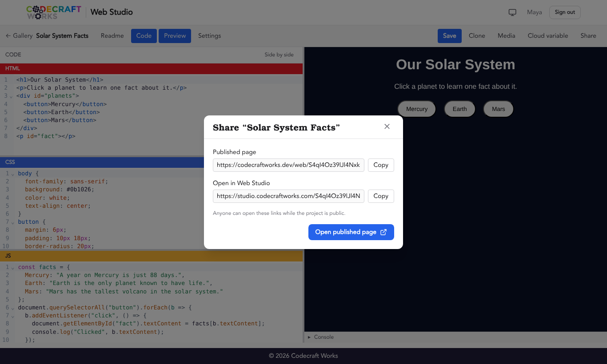Select the Open in Web Studio URL field

(x=288, y=196)
